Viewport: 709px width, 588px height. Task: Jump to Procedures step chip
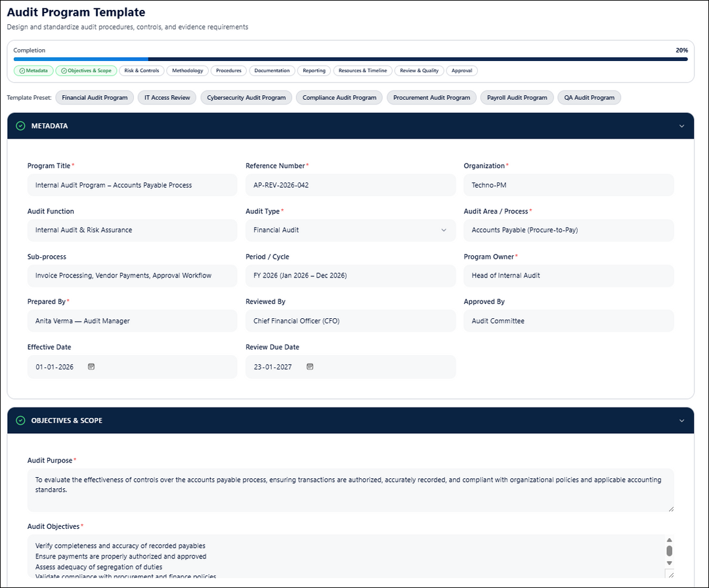[229, 70]
